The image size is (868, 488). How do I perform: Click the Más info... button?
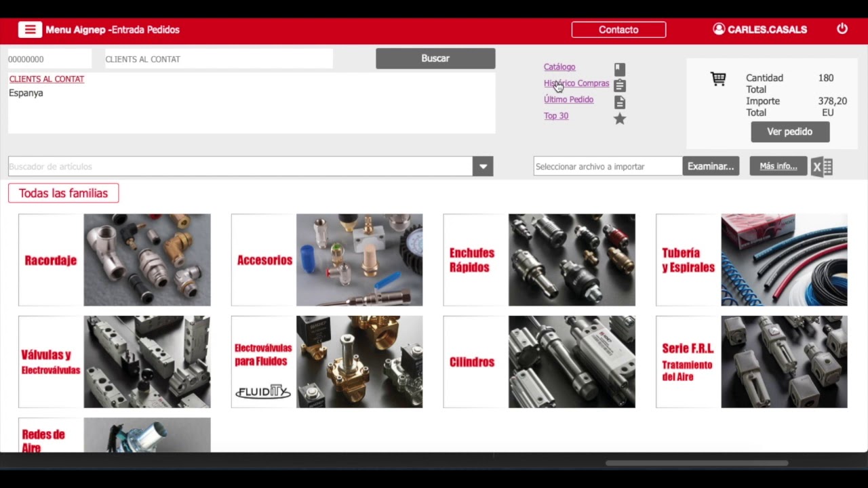point(778,166)
